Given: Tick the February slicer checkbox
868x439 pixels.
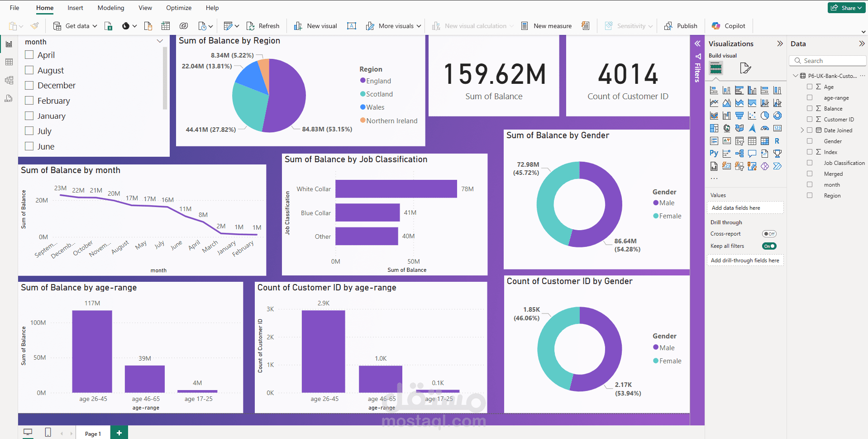Looking at the screenshot, I should 29,101.
